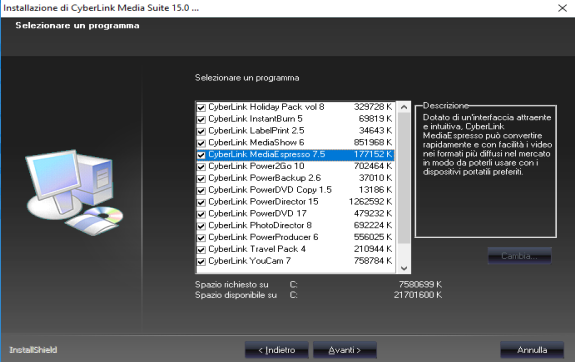The width and height of the screenshot is (575, 362).
Task: Select the CyberLink Holiday Pack vol 8 row text
Action: 266,107
